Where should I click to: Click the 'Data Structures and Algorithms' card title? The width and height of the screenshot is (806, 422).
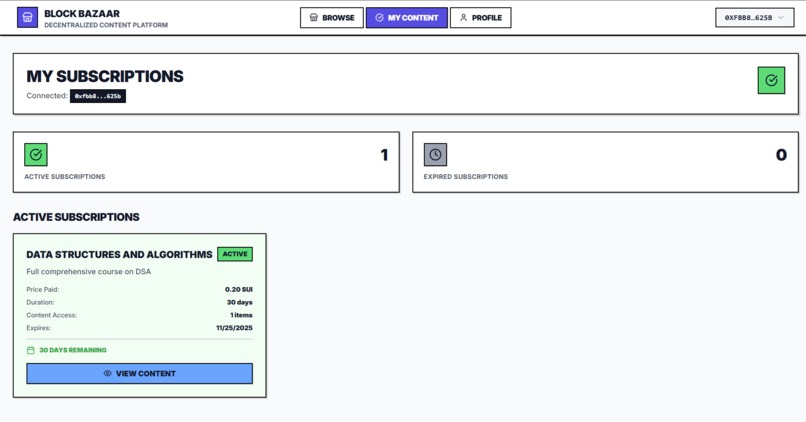(x=119, y=254)
